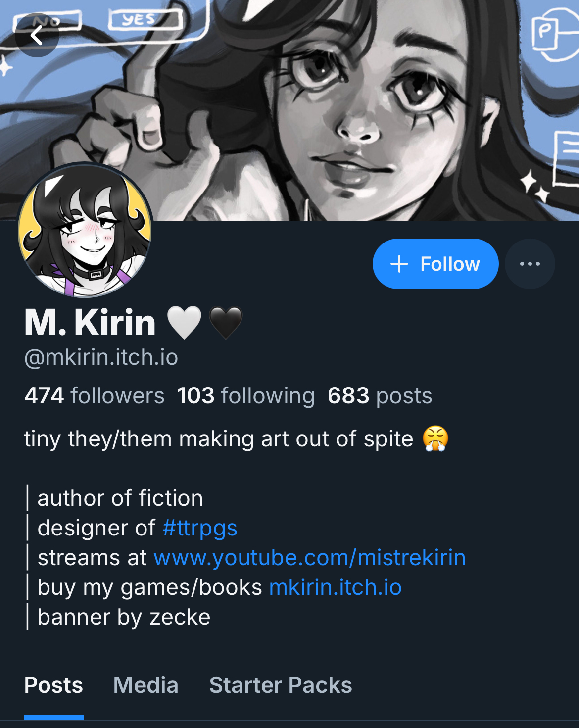Open the three-dot more options menu
Image resolution: width=579 pixels, height=728 pixels.
click(530, 264)
